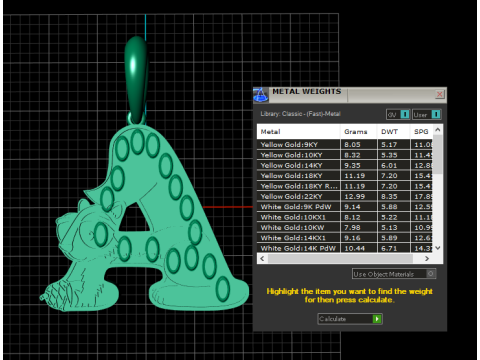
Task: Click the Metal Weights scale icon
Action: click(261, 95)
